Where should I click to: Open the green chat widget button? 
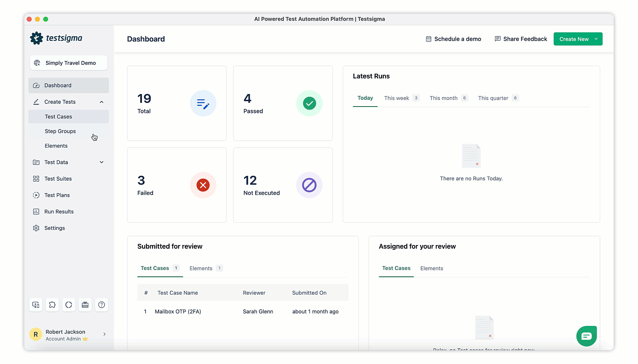[x=586, y=336]
